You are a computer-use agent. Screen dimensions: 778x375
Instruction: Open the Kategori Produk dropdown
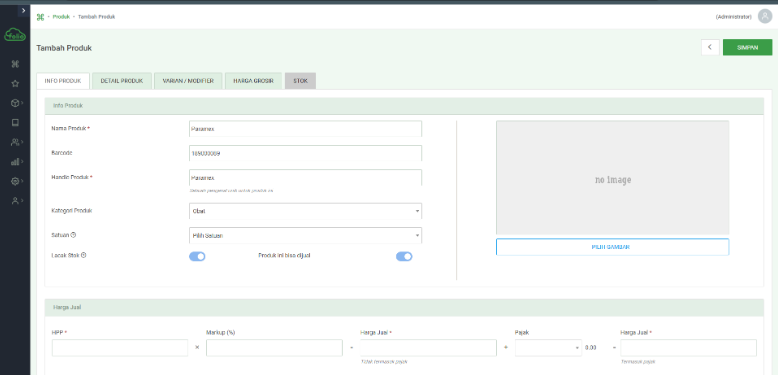click(x=305, y=211)
